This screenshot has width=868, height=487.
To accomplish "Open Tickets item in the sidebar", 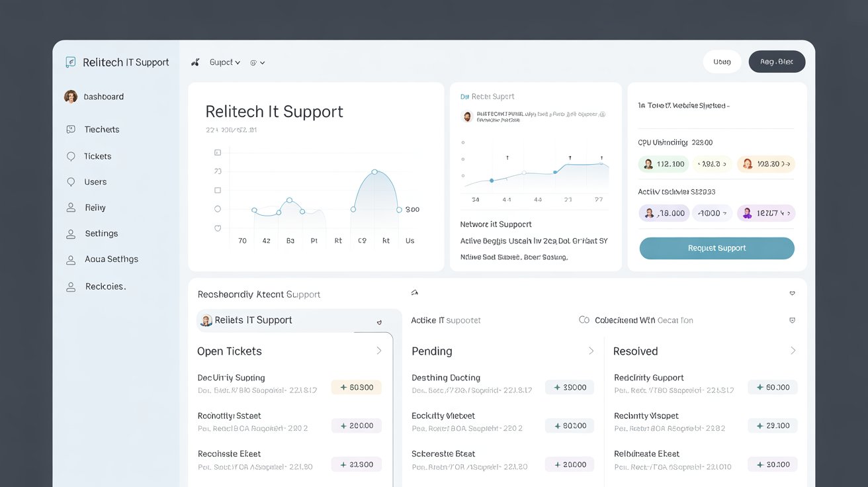I will point(97,156).
